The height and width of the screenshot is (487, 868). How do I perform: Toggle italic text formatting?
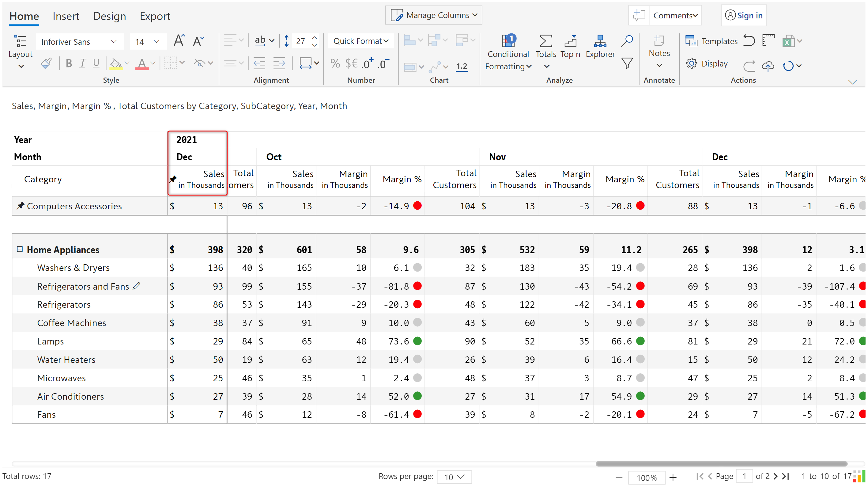(82, 63)
